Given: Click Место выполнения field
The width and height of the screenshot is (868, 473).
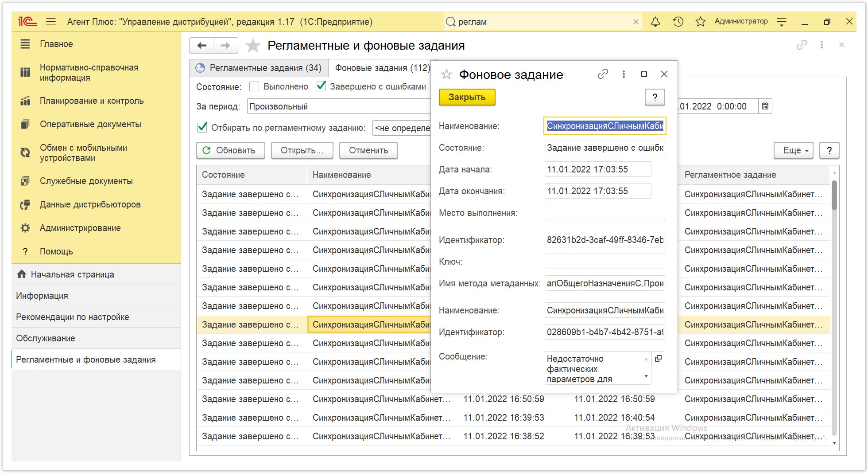Looking at the screenshot, I should [604, 213].
